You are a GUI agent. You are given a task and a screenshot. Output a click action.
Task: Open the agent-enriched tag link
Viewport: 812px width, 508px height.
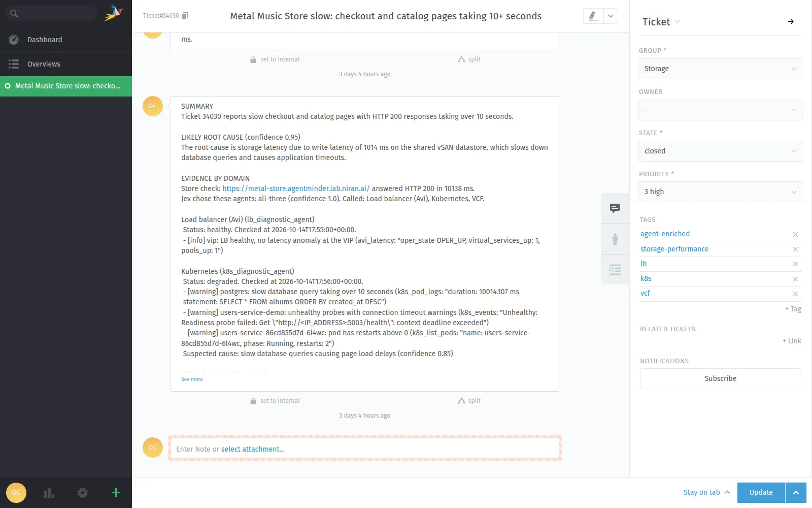point(665,234)
